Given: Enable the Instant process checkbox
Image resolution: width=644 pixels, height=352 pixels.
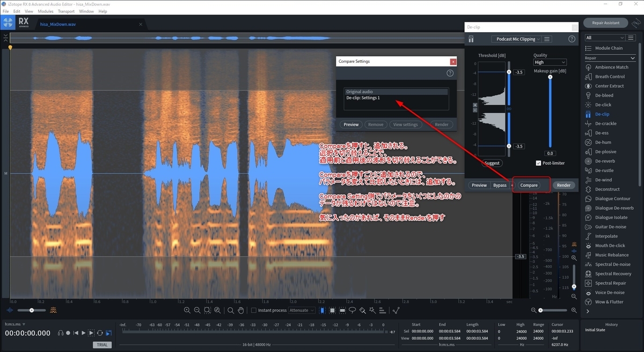Looking at the screenshot, I should coord(254,310).
